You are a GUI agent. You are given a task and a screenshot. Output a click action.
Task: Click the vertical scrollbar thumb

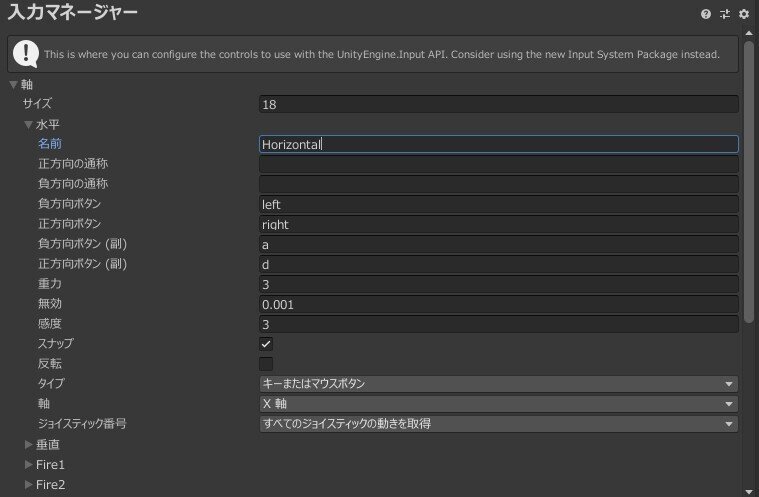click(748, 180)
